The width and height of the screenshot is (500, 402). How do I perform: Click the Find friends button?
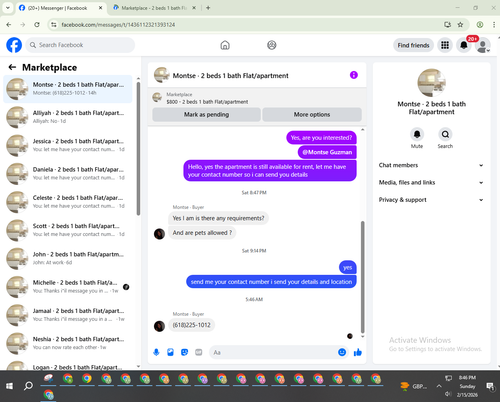(x=413, y=45)
